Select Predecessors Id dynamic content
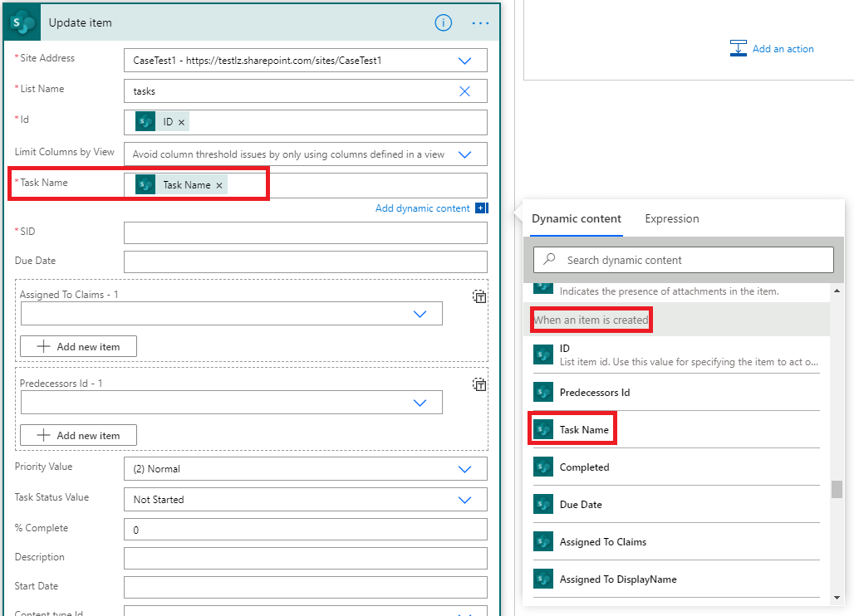Image resolution: width=854 pixels, height=616 pixels. click(676, 393)
